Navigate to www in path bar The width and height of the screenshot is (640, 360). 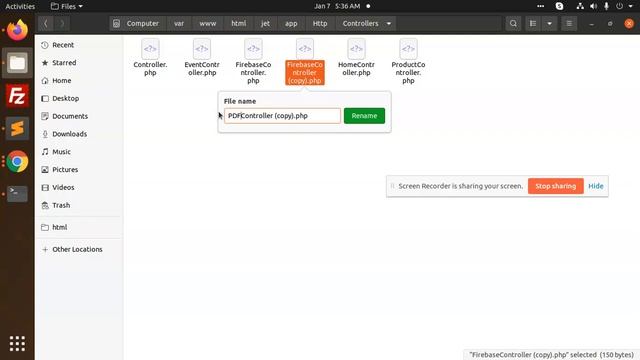pos(208,24)
